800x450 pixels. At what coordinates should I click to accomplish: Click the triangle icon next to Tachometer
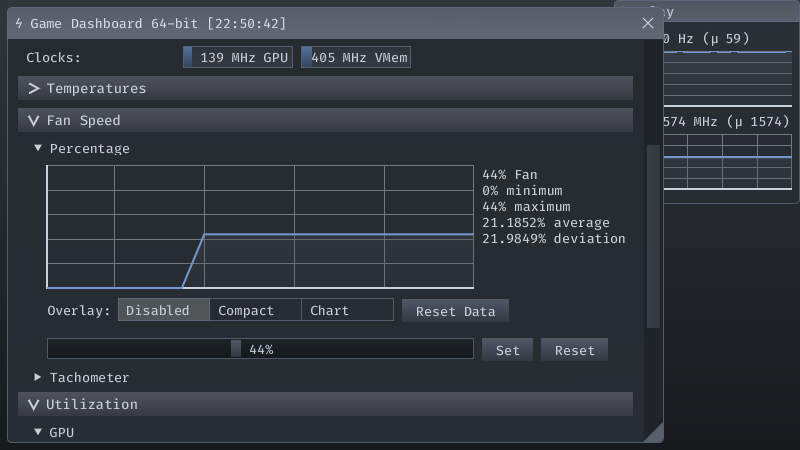(x=38, y=378)
